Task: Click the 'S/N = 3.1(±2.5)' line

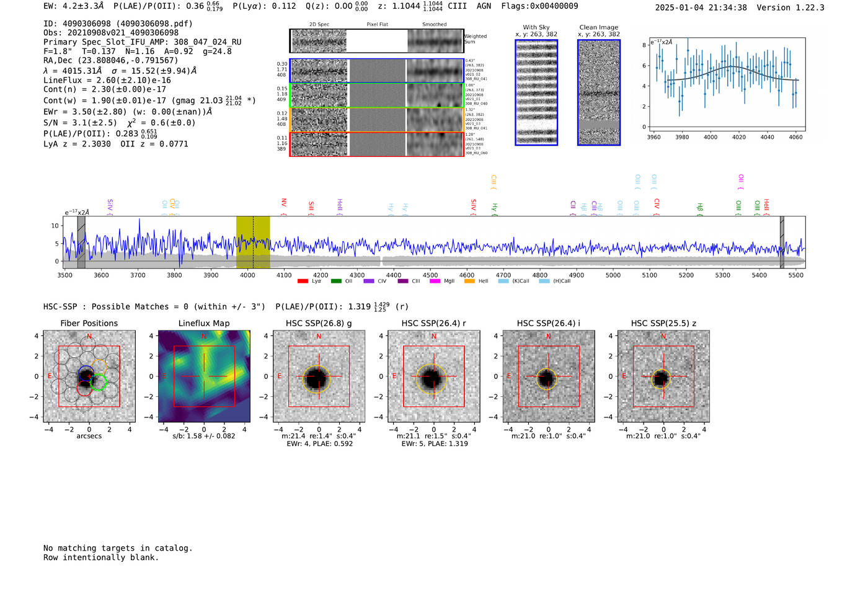Action: coord(119,123)
